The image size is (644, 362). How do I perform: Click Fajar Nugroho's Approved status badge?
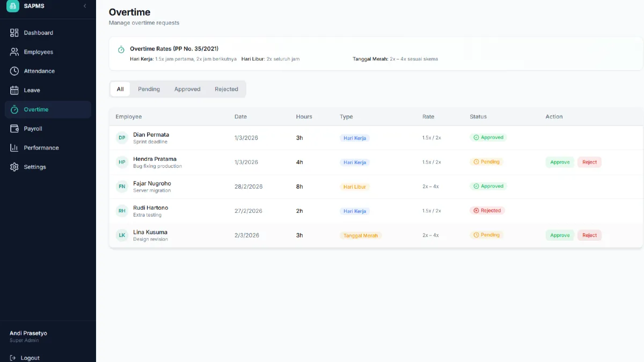coord(488,186)
